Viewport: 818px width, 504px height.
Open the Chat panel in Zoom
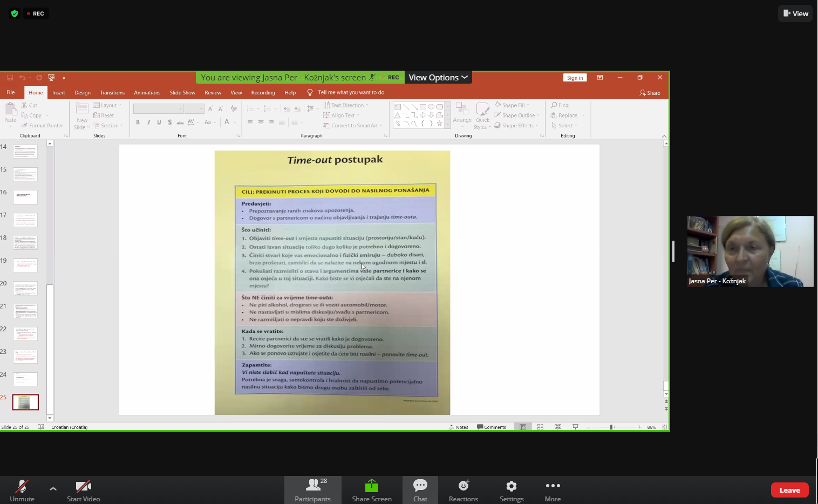420,490
